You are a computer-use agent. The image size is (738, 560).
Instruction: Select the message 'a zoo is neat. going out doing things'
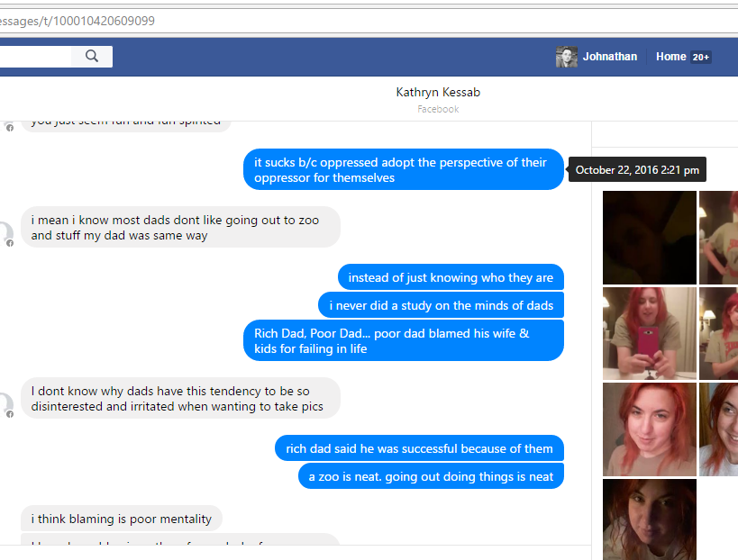click(431, 476)
